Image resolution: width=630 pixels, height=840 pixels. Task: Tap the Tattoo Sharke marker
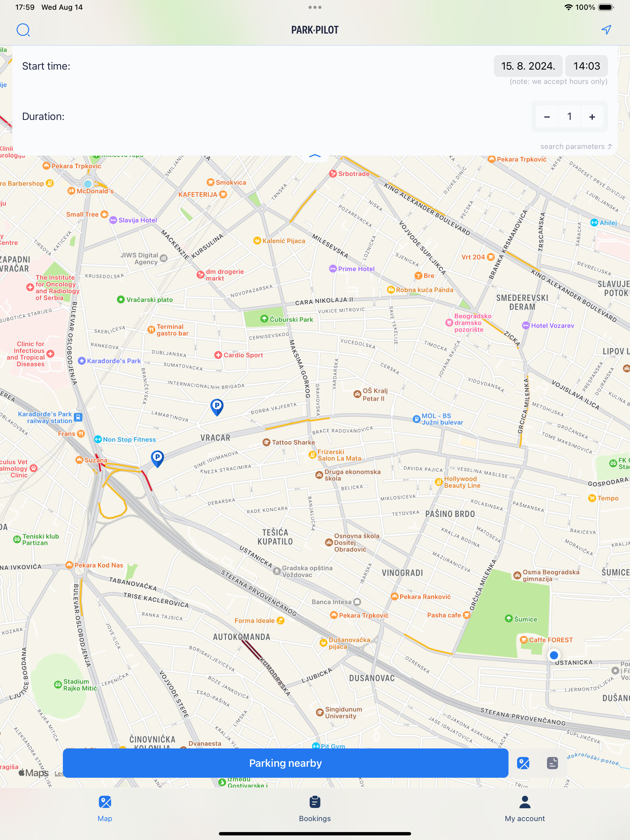pos(266,442)
